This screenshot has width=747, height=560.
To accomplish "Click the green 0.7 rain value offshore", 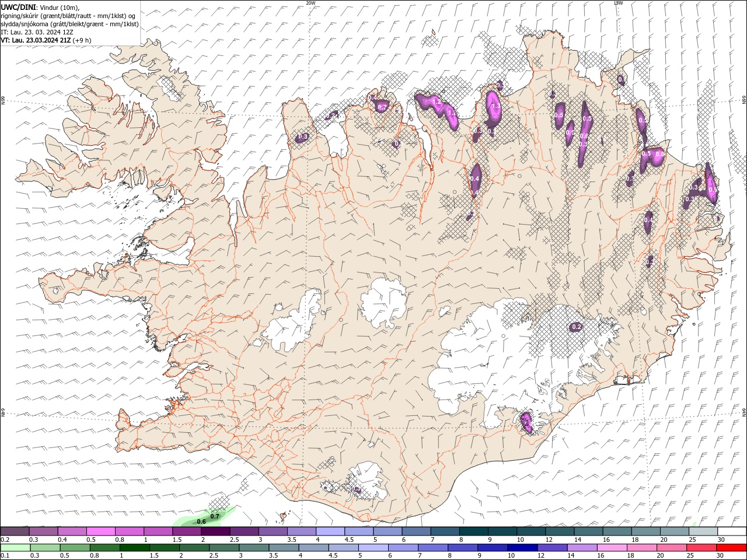I will pyautogui.click(x=215, y=516).
